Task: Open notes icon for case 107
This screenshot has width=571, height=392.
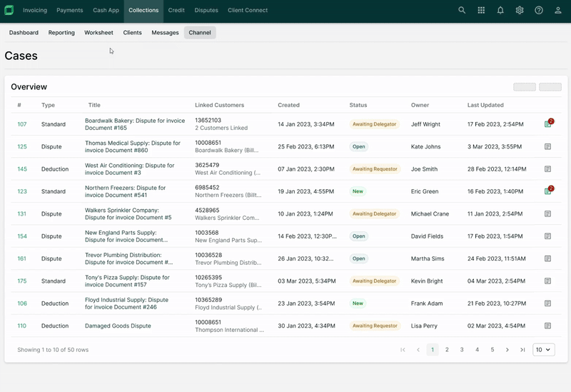Action: 548,123
